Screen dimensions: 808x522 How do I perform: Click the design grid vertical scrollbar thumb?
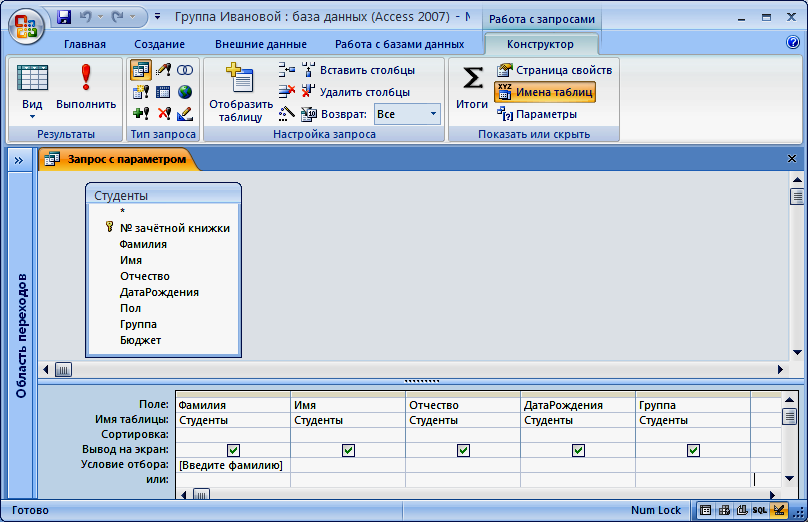point(789,416)
